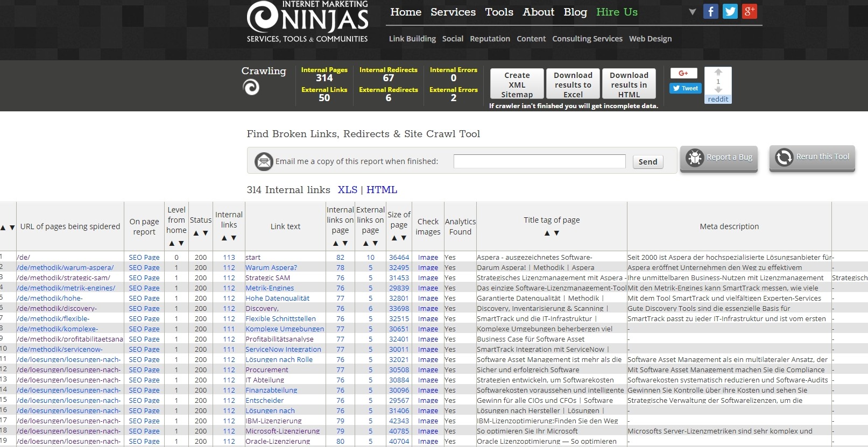Screen dimensions: 868x447
Task: Downvote with the reddit down arrow
Action: 718,90
